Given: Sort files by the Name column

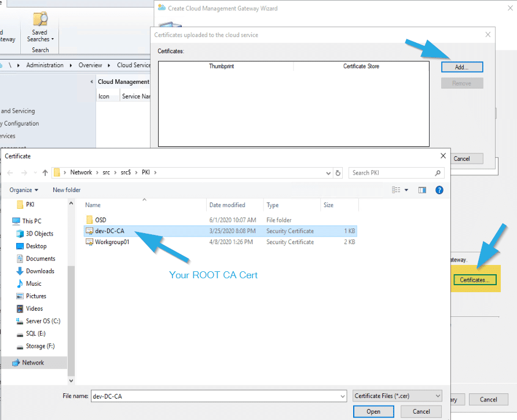Looking at the screenshot, I should [x=93, y=205].
